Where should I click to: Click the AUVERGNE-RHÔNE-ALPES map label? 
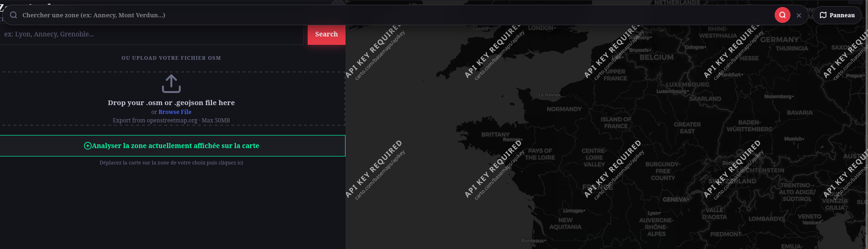point(656,227)
